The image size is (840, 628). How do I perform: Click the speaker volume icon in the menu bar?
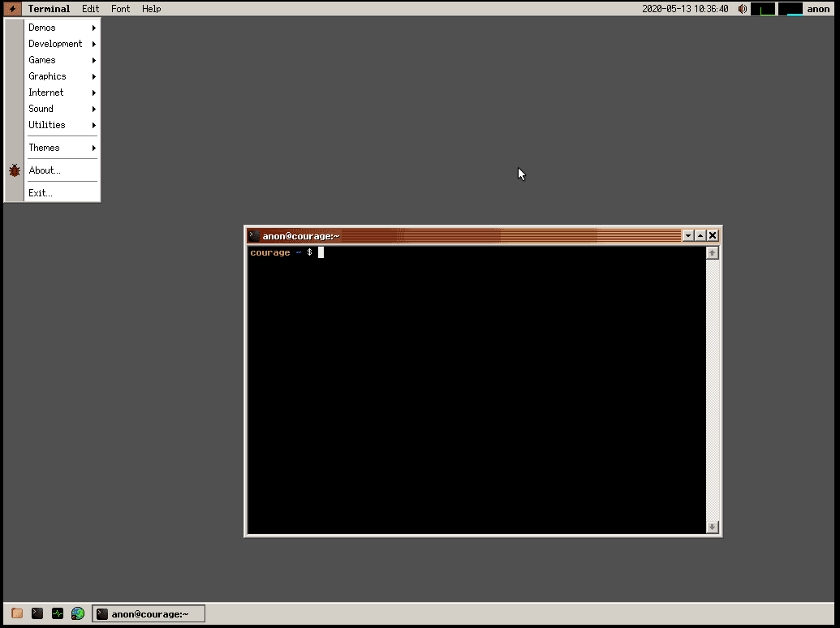tap(742, 9)
